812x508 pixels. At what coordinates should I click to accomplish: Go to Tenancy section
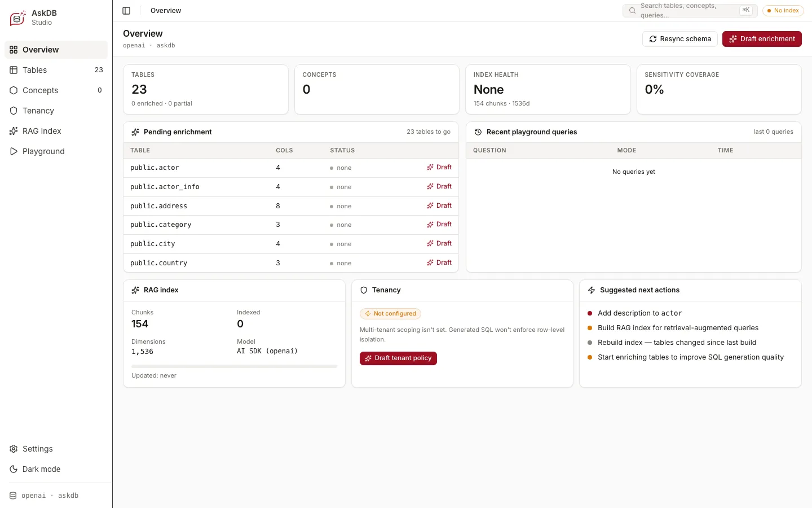56,111
